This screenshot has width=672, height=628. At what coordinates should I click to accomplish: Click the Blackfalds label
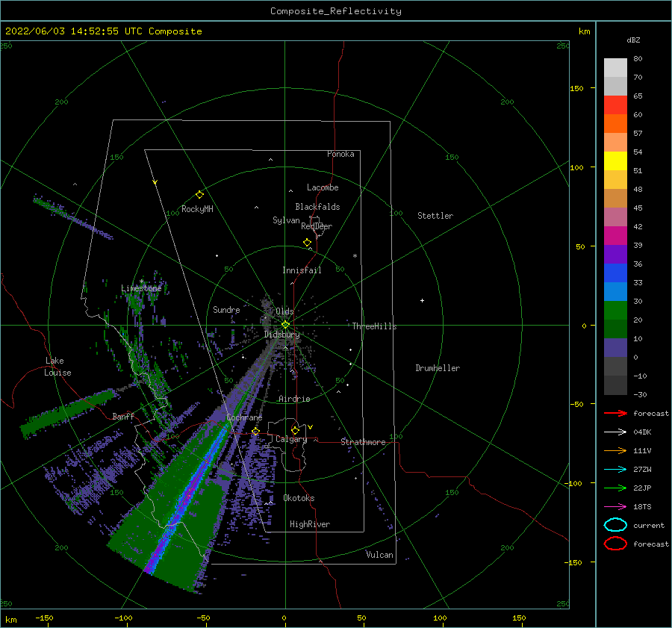click(317, 207)
